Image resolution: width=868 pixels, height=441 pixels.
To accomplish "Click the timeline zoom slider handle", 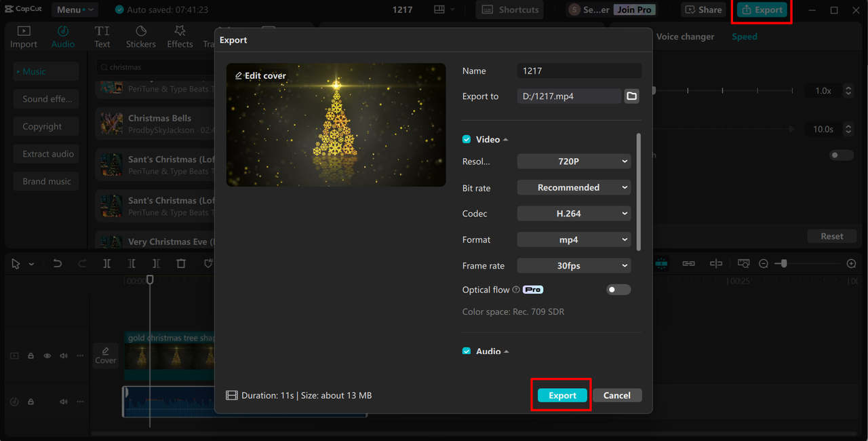I will point(784,264).
